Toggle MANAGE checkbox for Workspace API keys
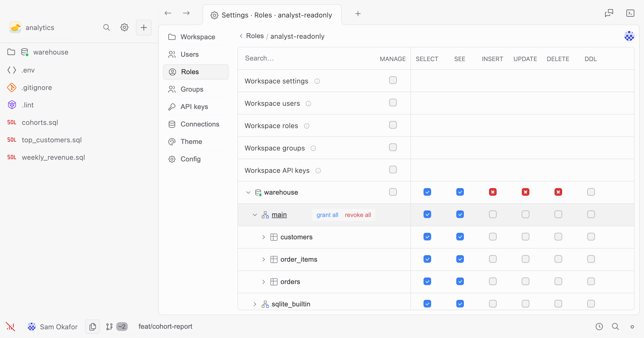 pos(393,170)
